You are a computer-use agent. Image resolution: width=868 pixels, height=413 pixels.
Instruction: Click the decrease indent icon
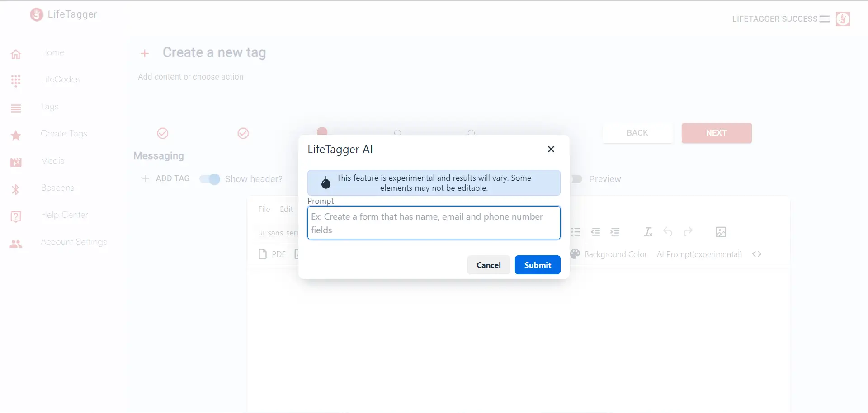[596, 232]
